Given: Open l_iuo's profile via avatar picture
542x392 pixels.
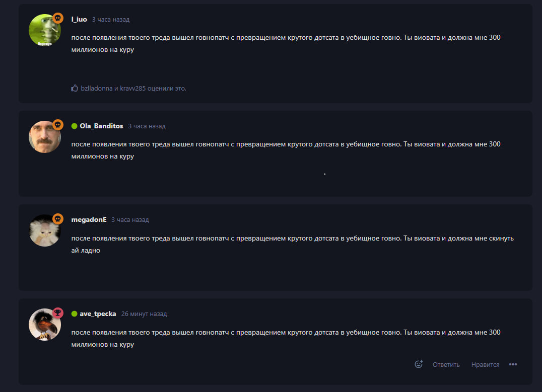Looking at the screenshot, I should (44, 30).
